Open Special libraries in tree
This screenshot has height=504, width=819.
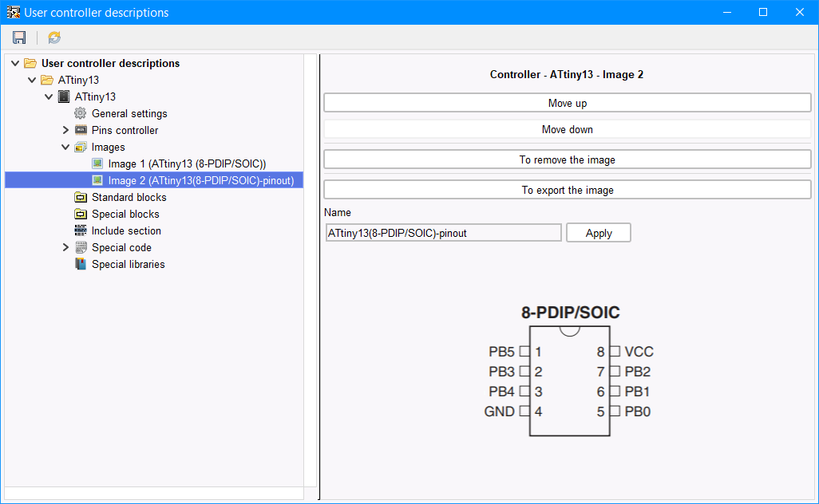click(x=128, y=264)
